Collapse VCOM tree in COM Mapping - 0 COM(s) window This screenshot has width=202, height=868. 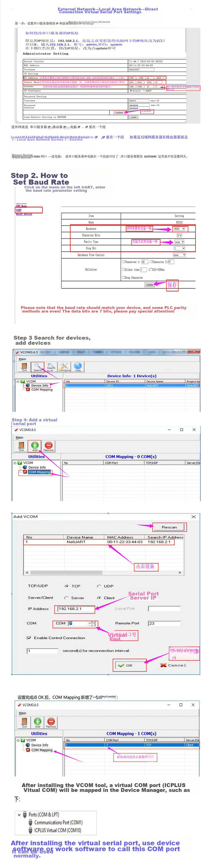(x=15, y=463)
